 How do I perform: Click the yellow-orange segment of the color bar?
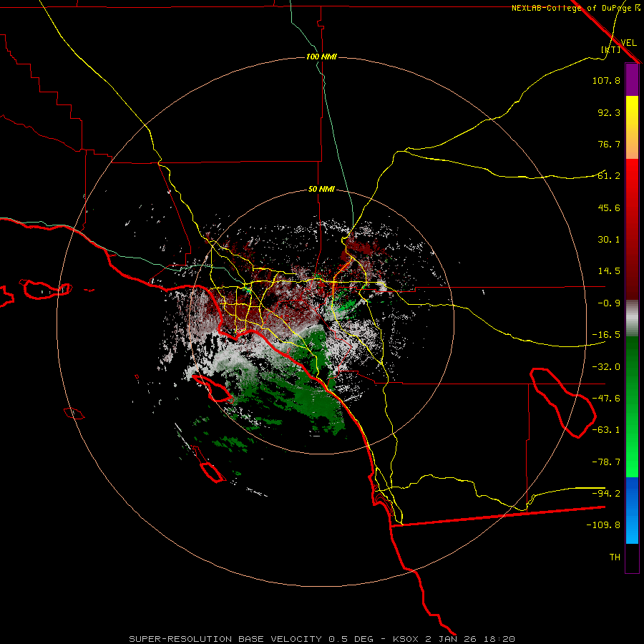point(632,127)
